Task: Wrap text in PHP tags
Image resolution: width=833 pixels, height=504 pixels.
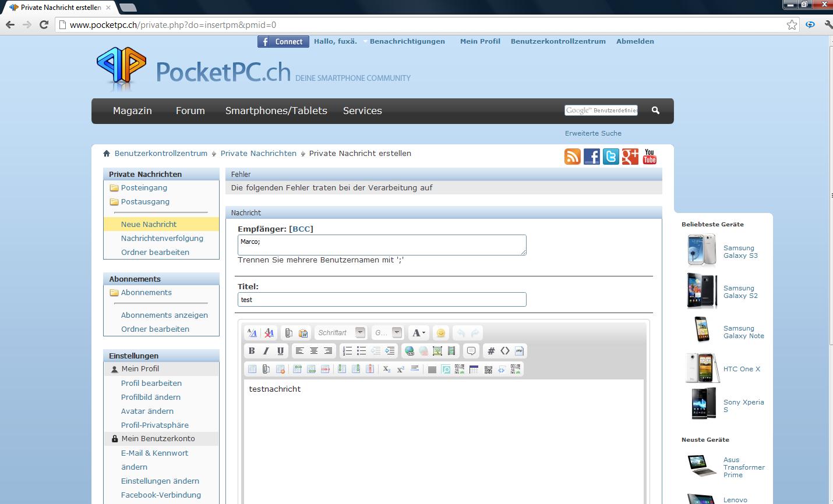Action: 519,351
